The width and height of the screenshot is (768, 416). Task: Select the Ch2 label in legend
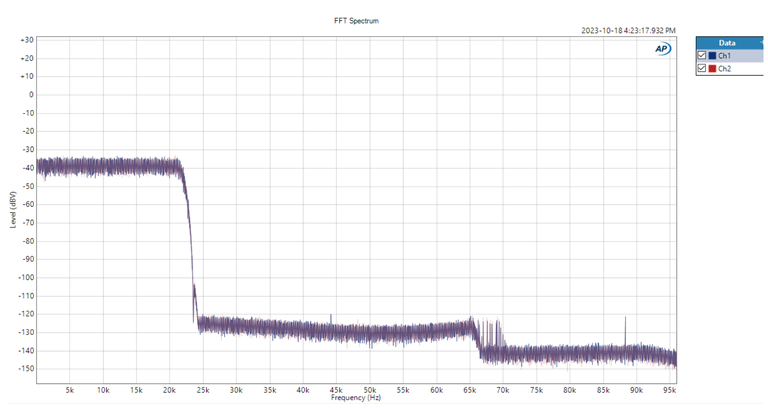click(x=725, y=69)
